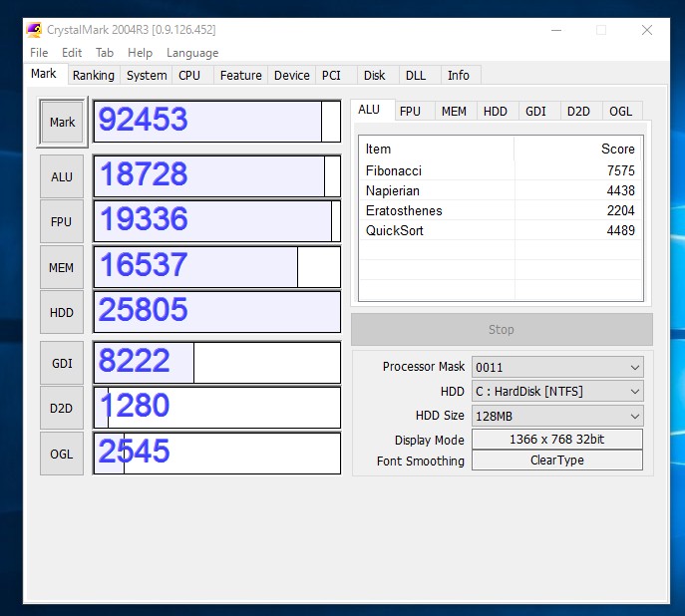The image size is (685, 616).
Task: Click the MEM score bar 16537
Action: (x=217, y=267)
